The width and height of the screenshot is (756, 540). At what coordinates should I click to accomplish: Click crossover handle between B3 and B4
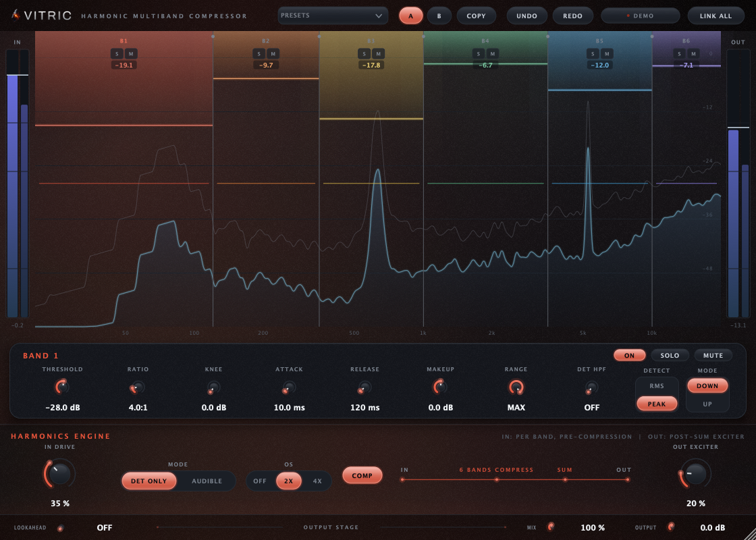(423, 36)
